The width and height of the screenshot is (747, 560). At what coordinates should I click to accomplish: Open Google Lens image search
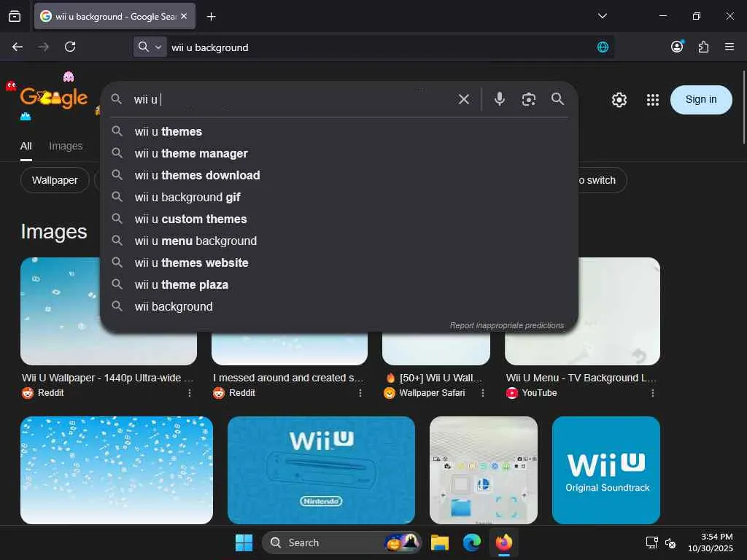pyautogui.click(x=529, y=99)
